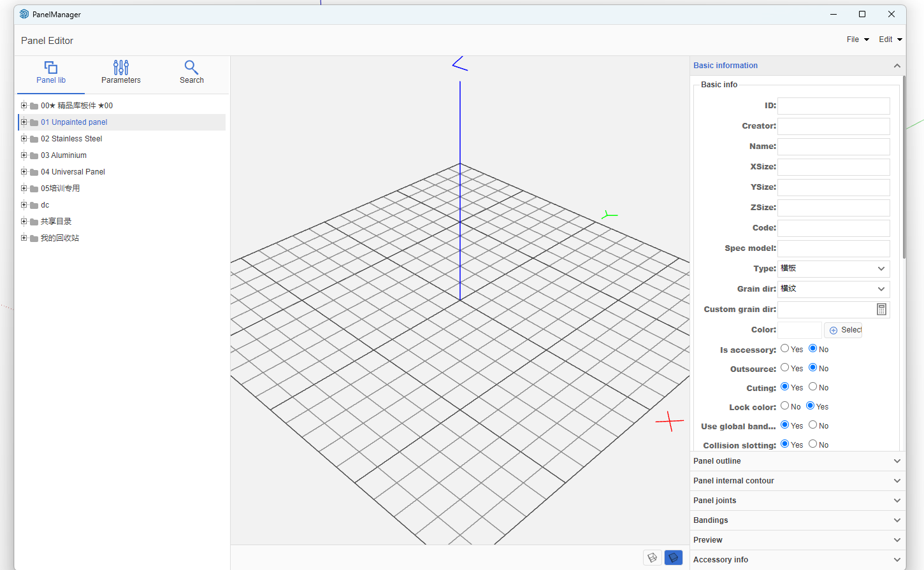
Task: Click folder icon of 03 Aluminium
Action: 34,155
